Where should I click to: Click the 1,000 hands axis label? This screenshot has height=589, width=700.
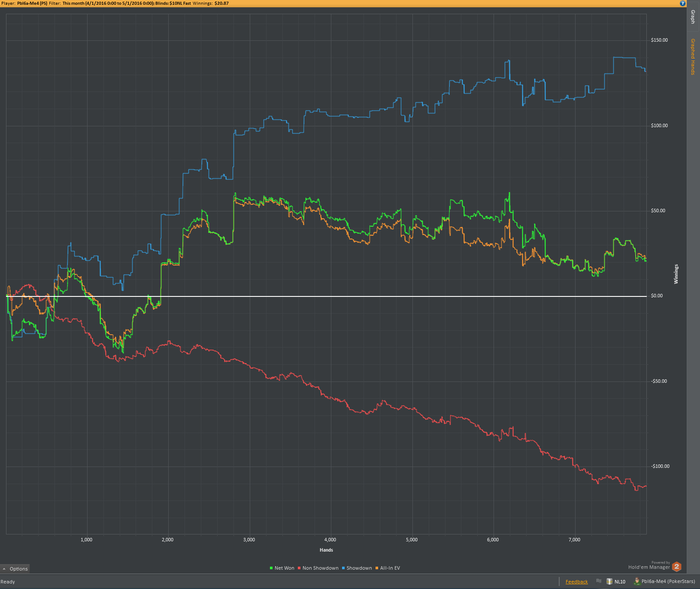[x=87, y=540]
